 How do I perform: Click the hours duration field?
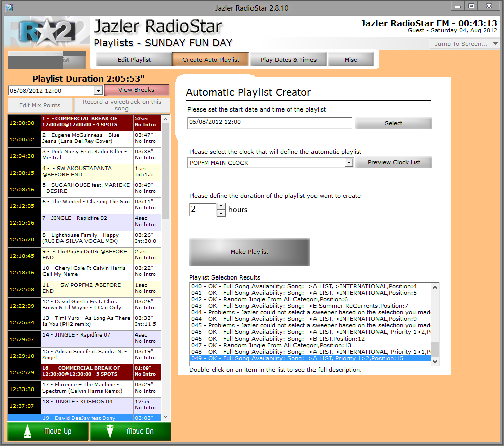point(203,209)
